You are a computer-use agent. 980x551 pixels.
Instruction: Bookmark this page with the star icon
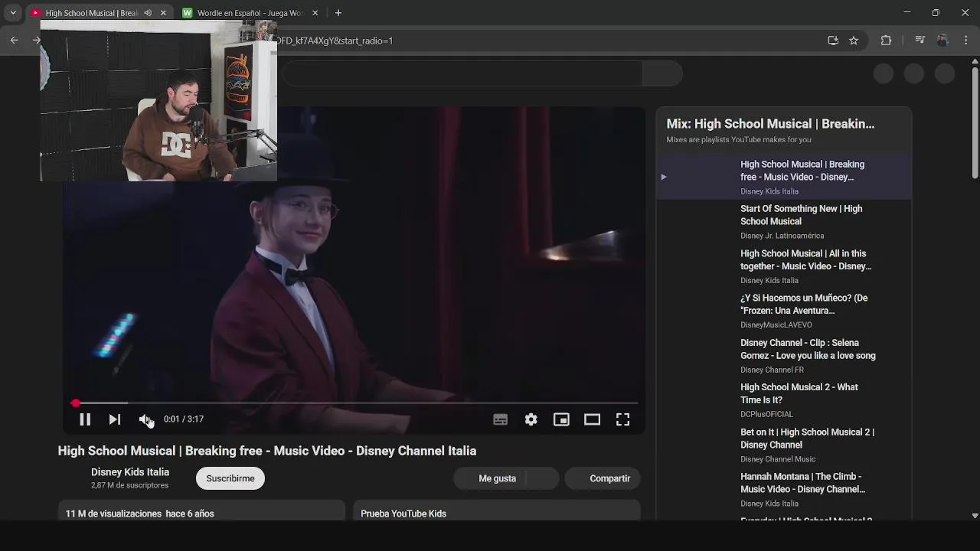854,41
